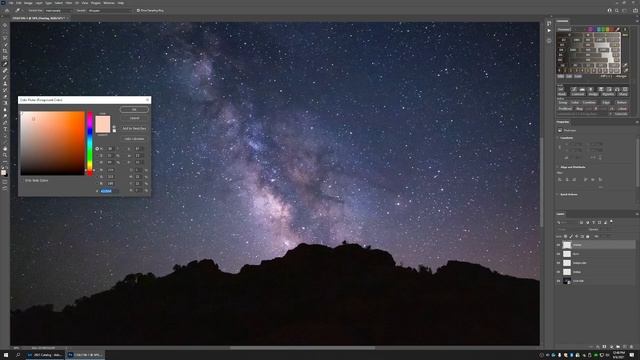Viewport: 640px width, 360px height.
Task: Click Add to Swatches button
Action: tap(134, 129)
